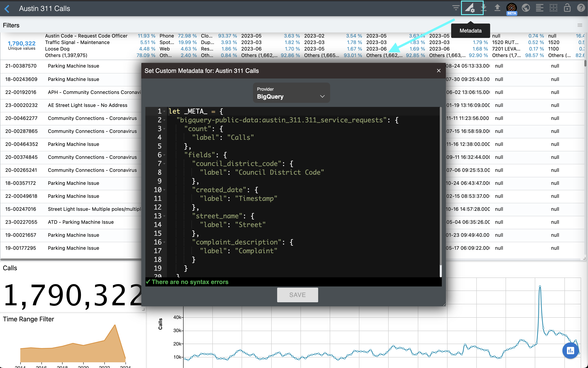Collapse code fold arrow at line 2

164,120
